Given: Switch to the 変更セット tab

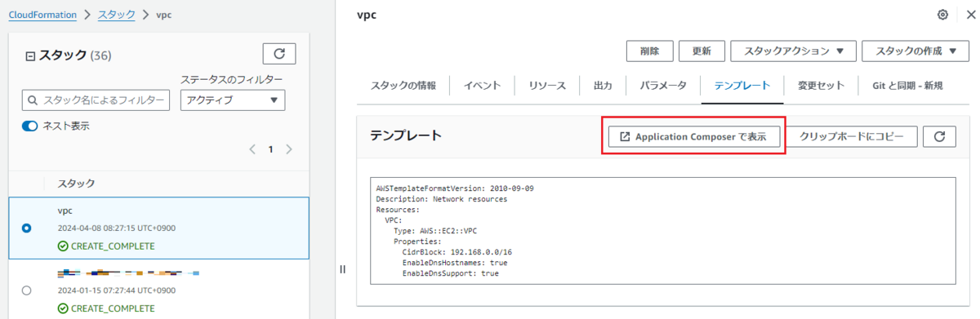Looking at the screenshot, I should [821, 86].
